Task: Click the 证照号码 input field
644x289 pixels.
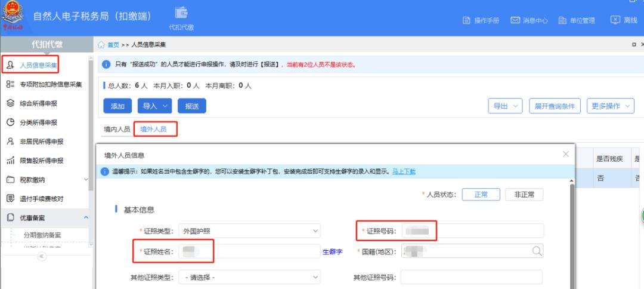Action: tap(472, 231)
